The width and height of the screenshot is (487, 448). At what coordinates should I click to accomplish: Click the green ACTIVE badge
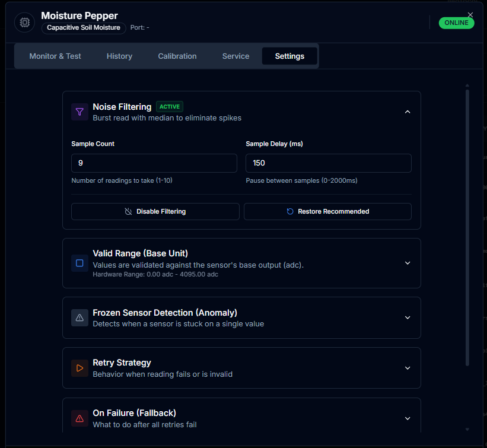[170, 107]
